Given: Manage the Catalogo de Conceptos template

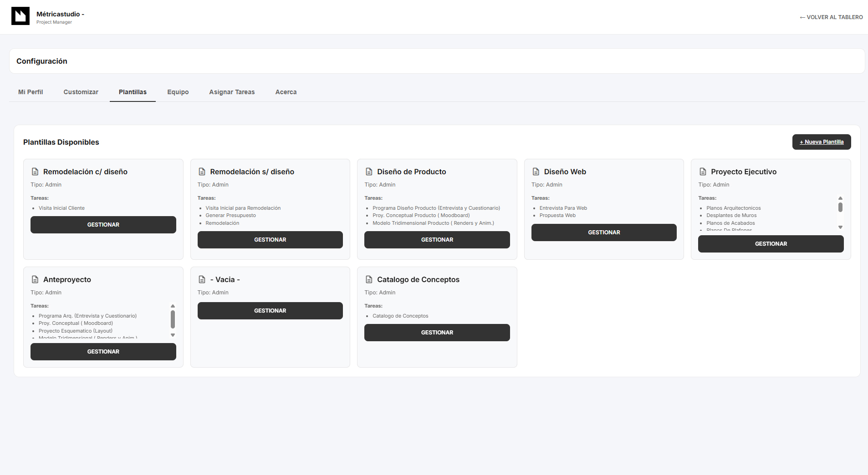Looking at the screenshot, I should [x=437, y=333].
